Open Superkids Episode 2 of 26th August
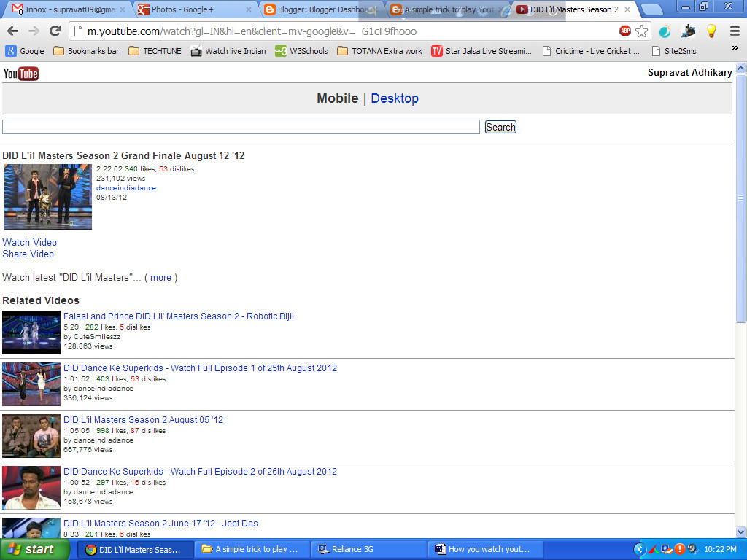 point(200,472)
